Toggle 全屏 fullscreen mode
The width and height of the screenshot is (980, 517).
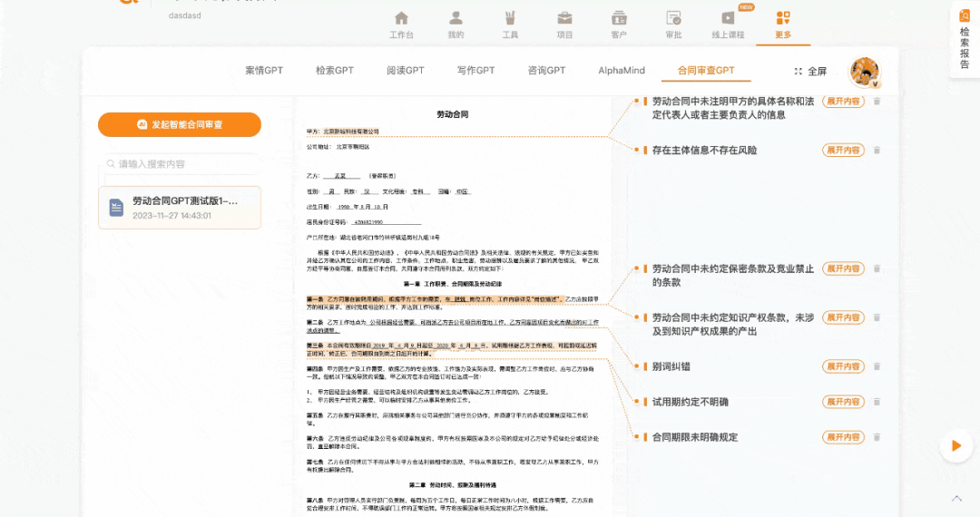[810, 71]
